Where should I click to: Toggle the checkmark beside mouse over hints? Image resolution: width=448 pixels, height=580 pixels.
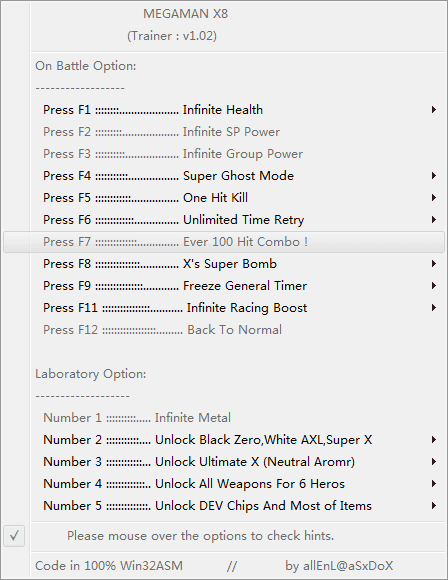tap(14, 536)
